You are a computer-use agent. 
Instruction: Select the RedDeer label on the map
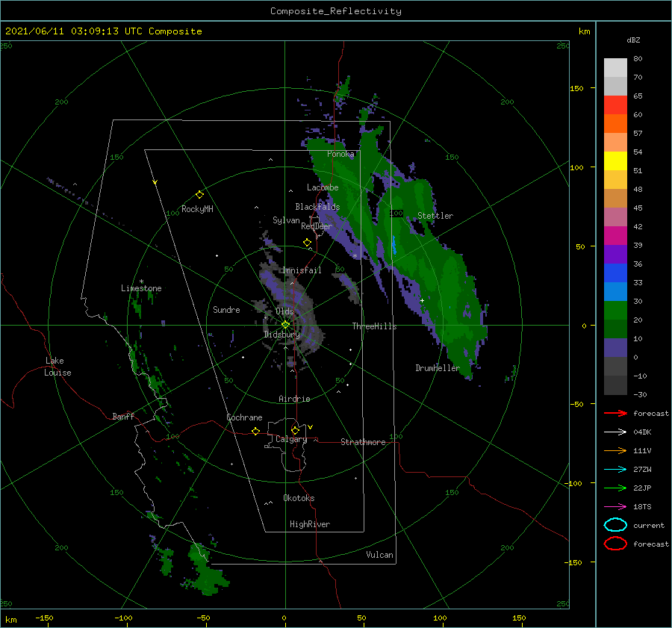click(x=317, y=226)
